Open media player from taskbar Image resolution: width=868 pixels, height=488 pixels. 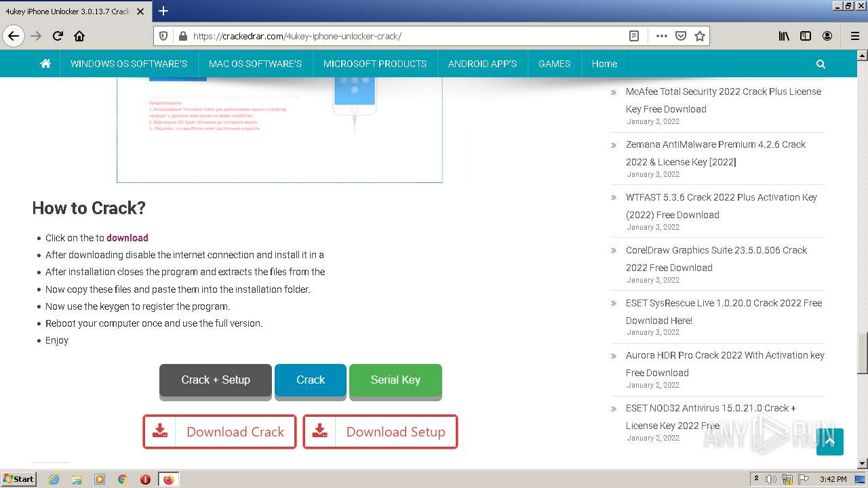[100, 479]
